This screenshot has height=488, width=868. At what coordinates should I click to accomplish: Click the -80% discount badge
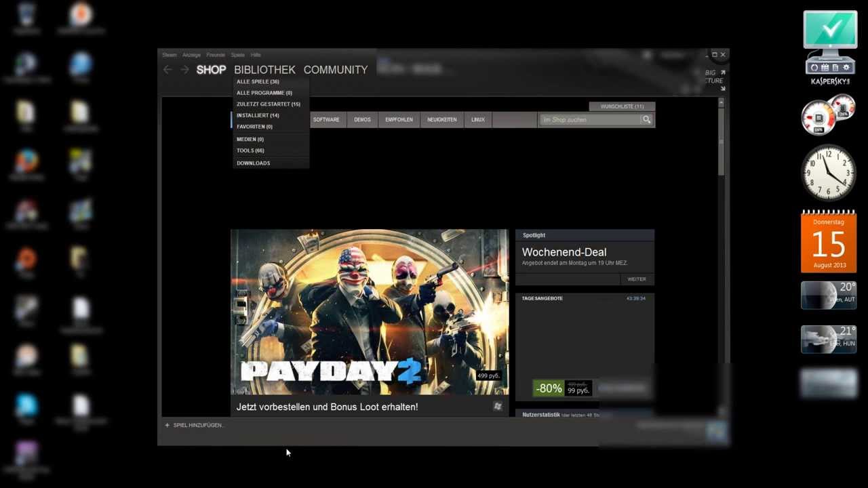pos(548,388)
